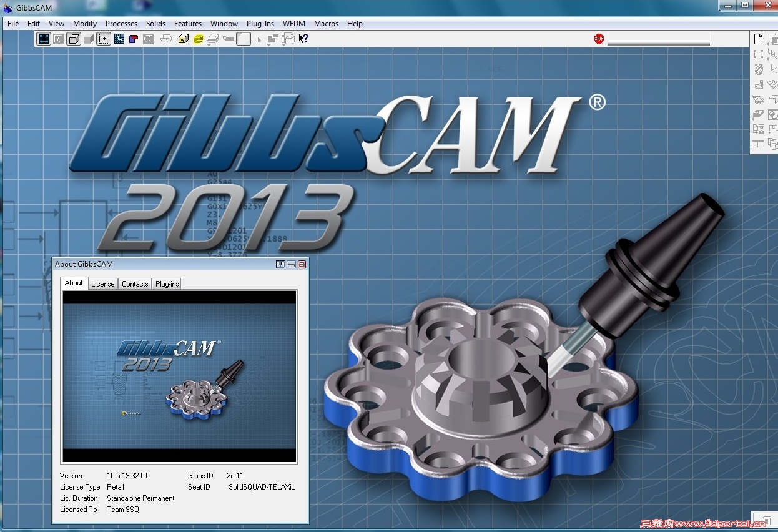Switch to the Contacts tab

135,284
